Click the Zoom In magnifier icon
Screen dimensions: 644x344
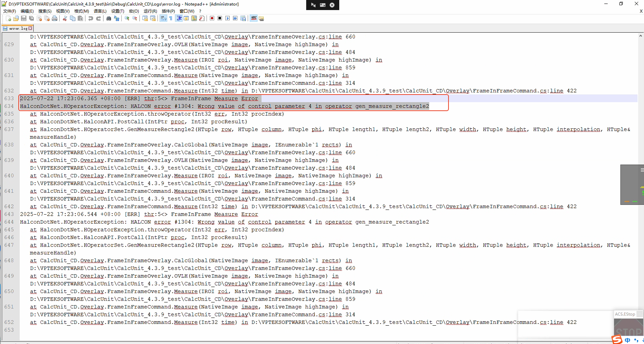127,18
